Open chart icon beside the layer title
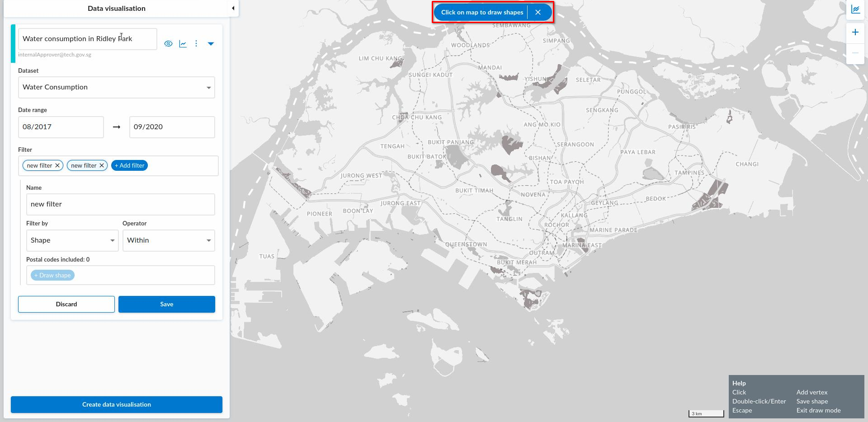The width and height of the screenshot is (868, 422). pos(183,44)
